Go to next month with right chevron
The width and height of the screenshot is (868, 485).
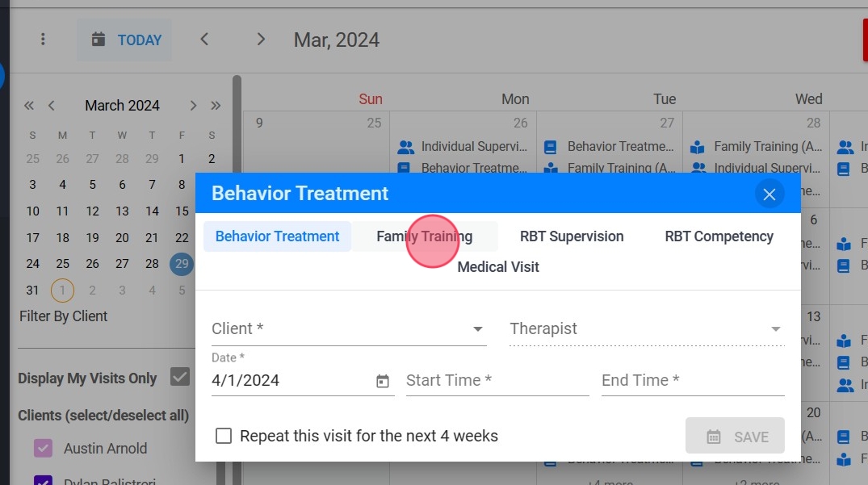(260, 40)
